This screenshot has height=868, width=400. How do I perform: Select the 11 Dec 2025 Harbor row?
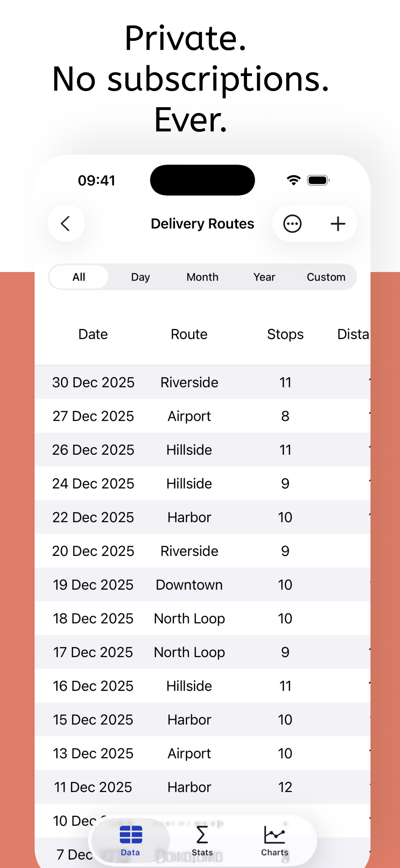pos(203,787)
